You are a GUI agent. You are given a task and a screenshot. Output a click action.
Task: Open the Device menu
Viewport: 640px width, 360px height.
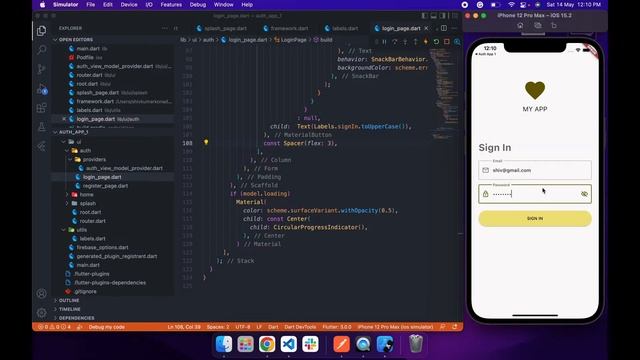(129, 5)
